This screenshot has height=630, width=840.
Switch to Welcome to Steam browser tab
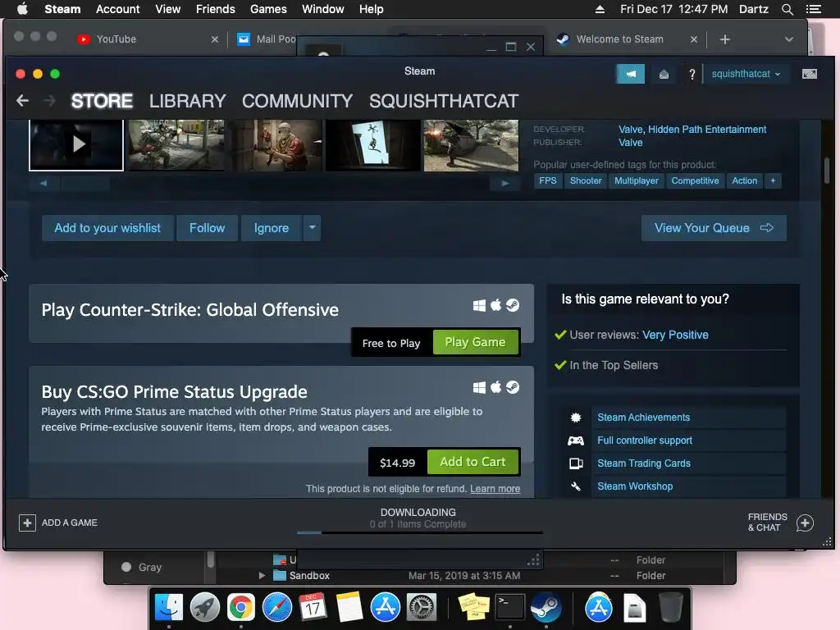627,39
